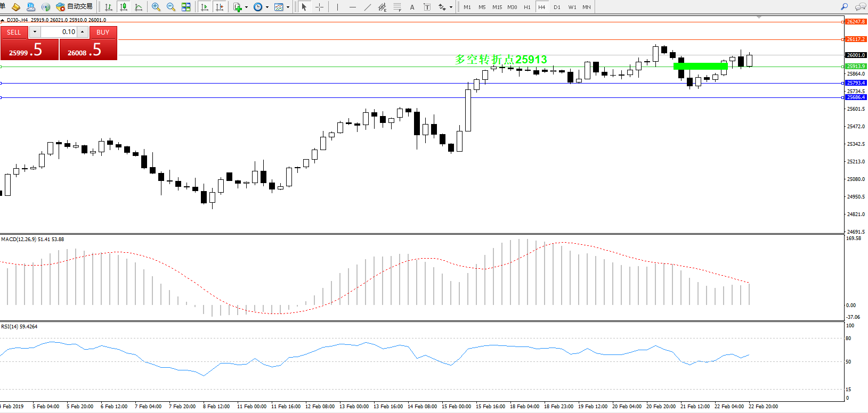868x413 pixels.
Task: Click the green highlighted rectangle on chart
Action: pos(700,66)
